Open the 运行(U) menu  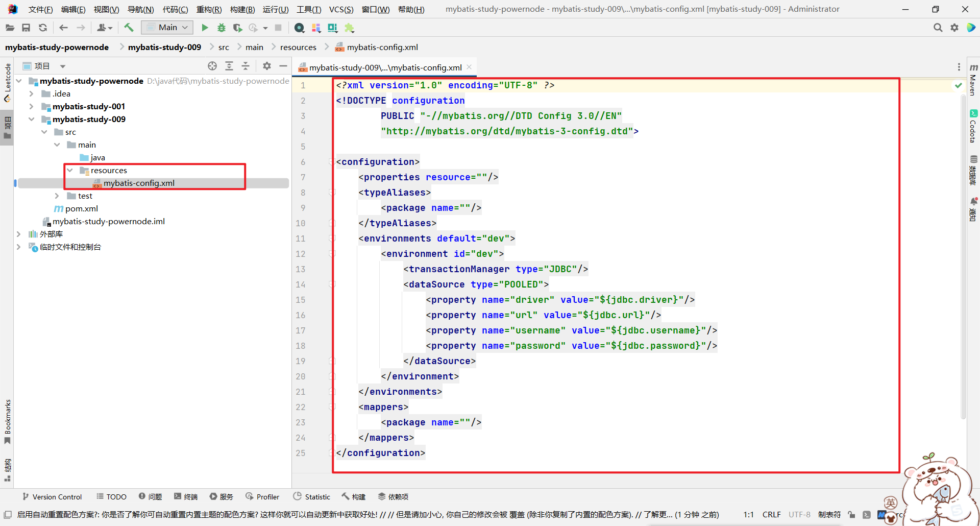click(276, 9)
